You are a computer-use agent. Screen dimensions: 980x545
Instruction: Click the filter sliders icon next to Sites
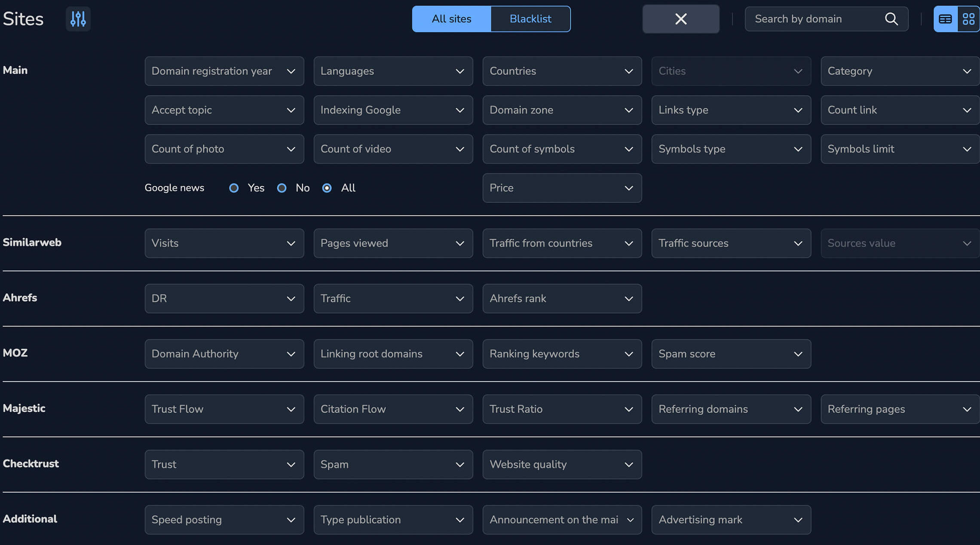tap(78, 19)
